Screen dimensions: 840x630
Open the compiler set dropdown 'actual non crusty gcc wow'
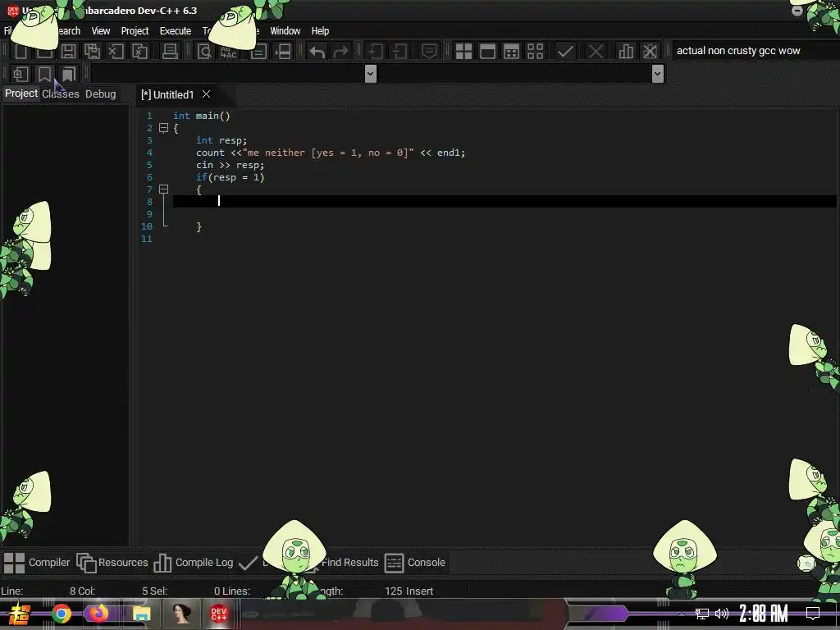(x=755, y=50)
